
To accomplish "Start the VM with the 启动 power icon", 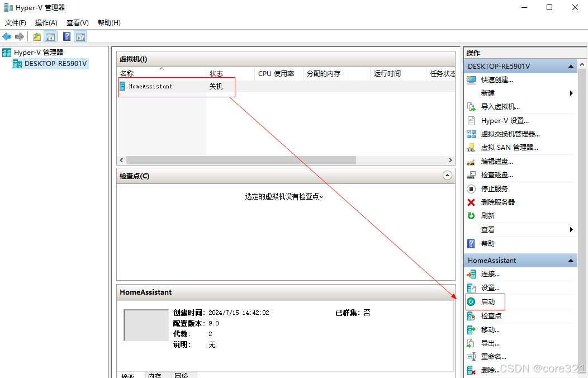I will tap(471, 302).
